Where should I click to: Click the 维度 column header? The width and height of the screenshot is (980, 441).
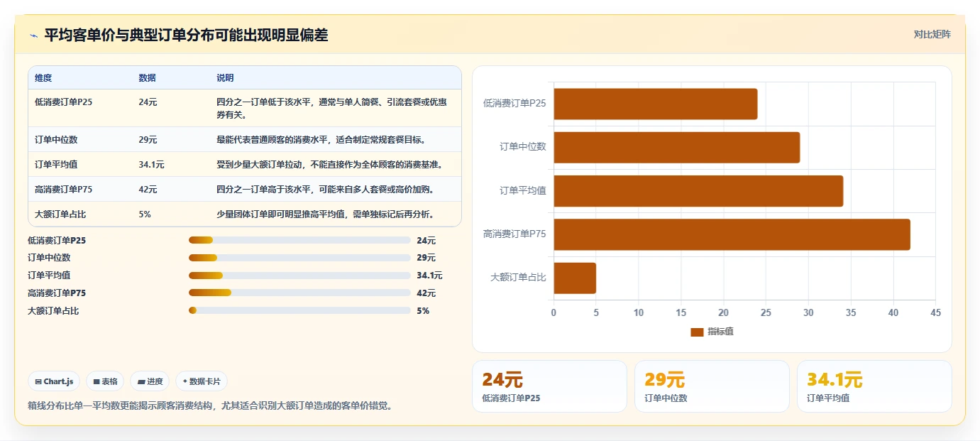point(43,78)
